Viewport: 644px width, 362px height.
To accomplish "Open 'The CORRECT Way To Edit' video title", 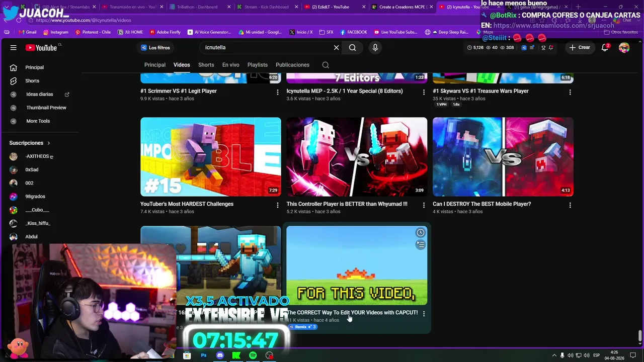I will (352, 313).
